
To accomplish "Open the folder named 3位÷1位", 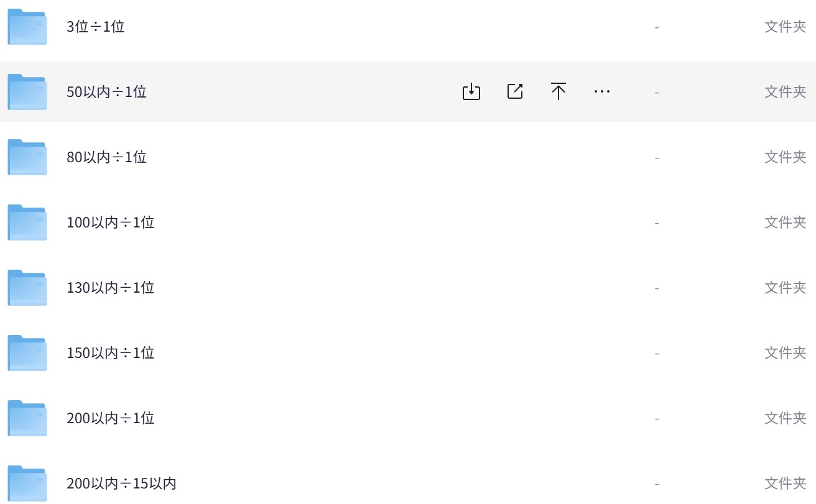I will click(96, 27).
